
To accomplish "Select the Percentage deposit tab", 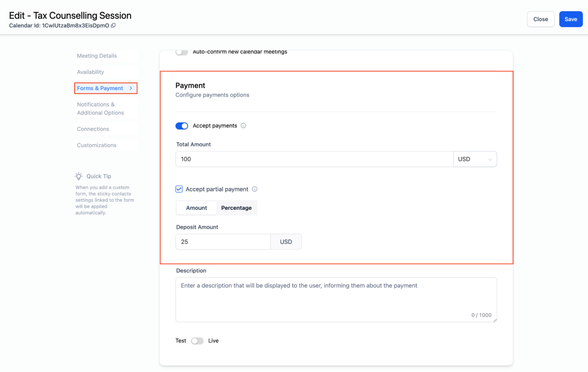I will pos(236,208).
